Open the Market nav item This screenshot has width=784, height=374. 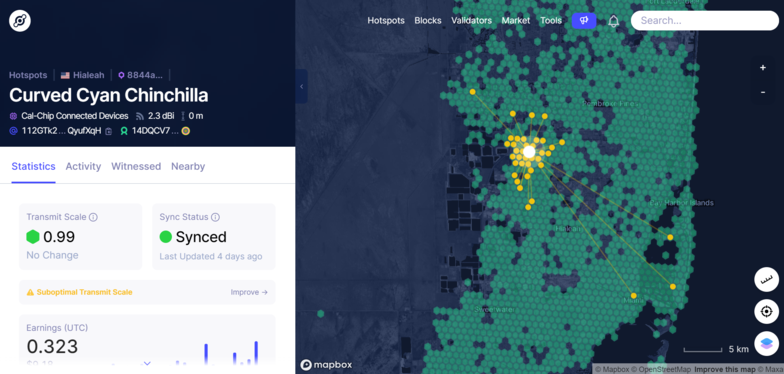pos(516,20)
